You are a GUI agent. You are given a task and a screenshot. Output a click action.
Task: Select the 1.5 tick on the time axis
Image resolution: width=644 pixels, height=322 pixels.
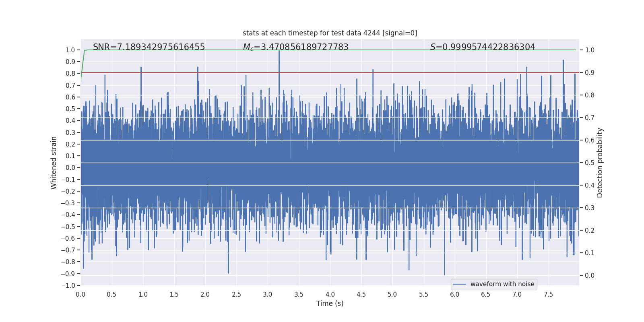click(x=174, y=295)
